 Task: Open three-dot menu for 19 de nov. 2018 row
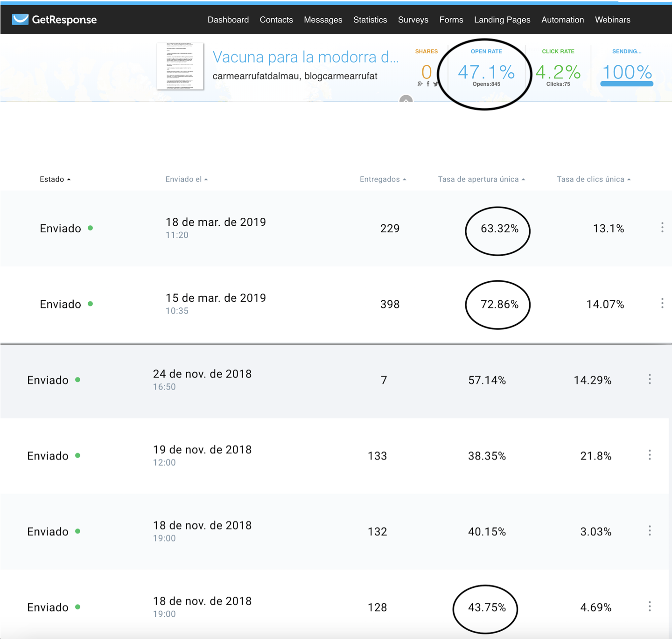pos(650,455)
